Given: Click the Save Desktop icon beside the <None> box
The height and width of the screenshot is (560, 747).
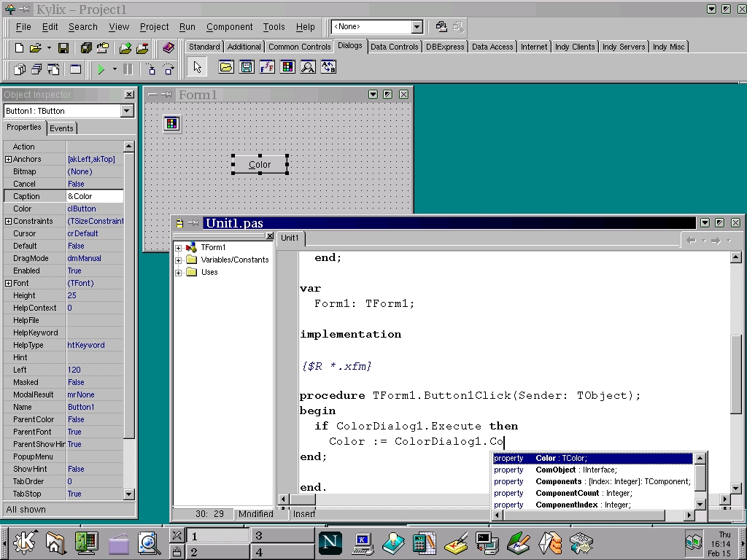Looking at the screenshot, I should click(x=441, y=27).
